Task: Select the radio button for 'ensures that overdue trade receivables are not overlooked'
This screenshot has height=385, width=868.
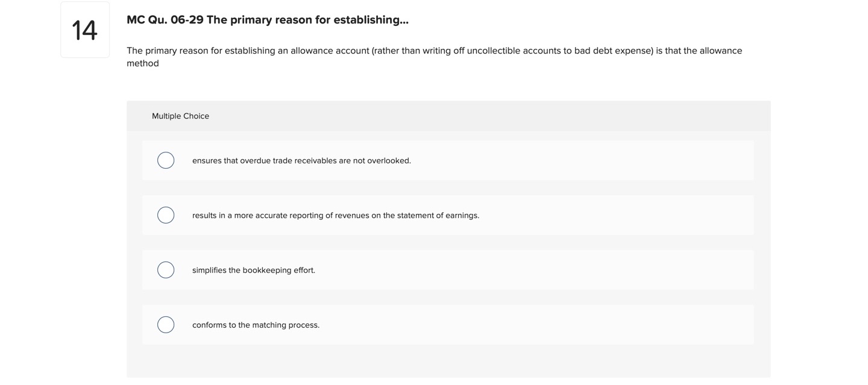Action: coord(166,160)
